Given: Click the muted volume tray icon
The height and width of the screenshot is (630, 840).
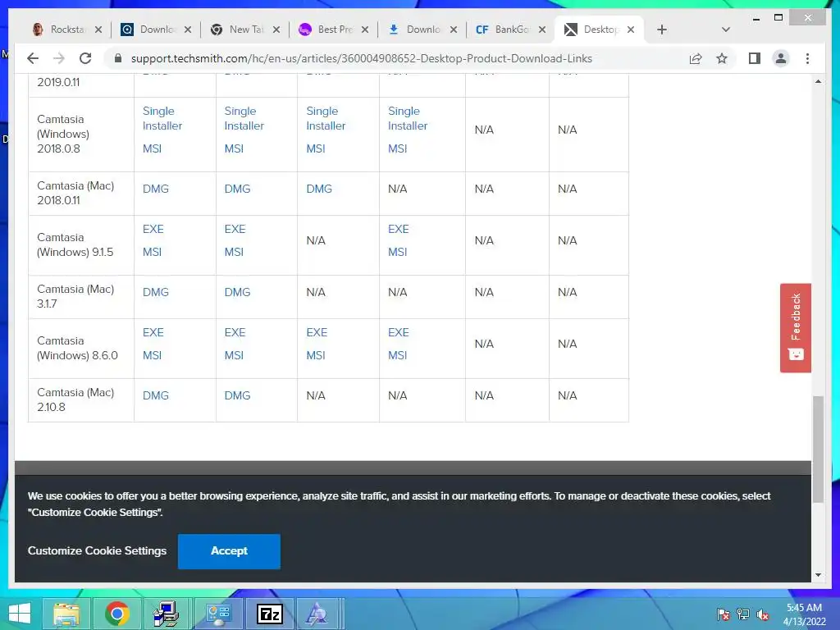Looking at the screenshot, I should [x=763, y=614].
